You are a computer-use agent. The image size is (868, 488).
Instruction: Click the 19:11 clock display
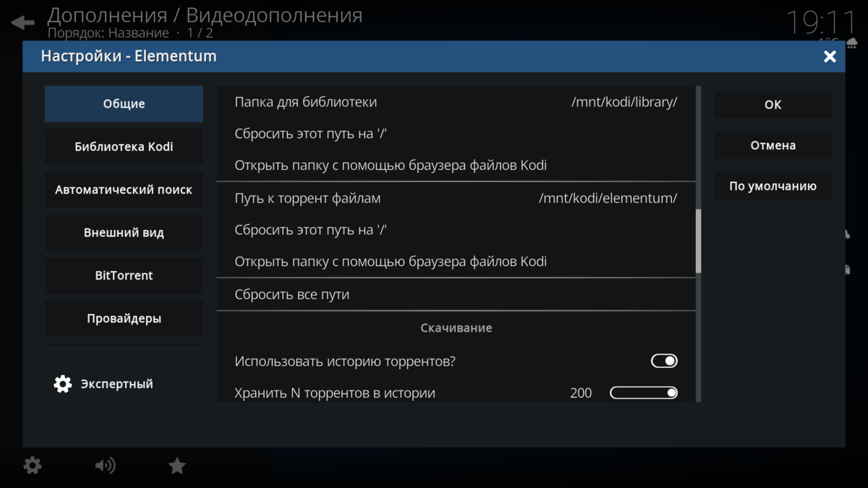[x=820, y=22]
